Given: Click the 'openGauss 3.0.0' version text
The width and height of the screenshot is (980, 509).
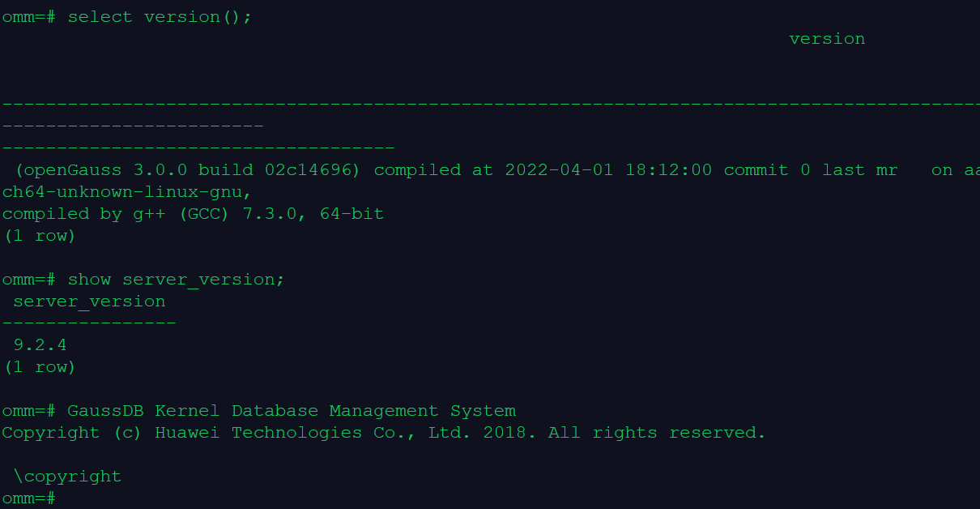Looking at the screenshot, I should (x=105, y=170).
